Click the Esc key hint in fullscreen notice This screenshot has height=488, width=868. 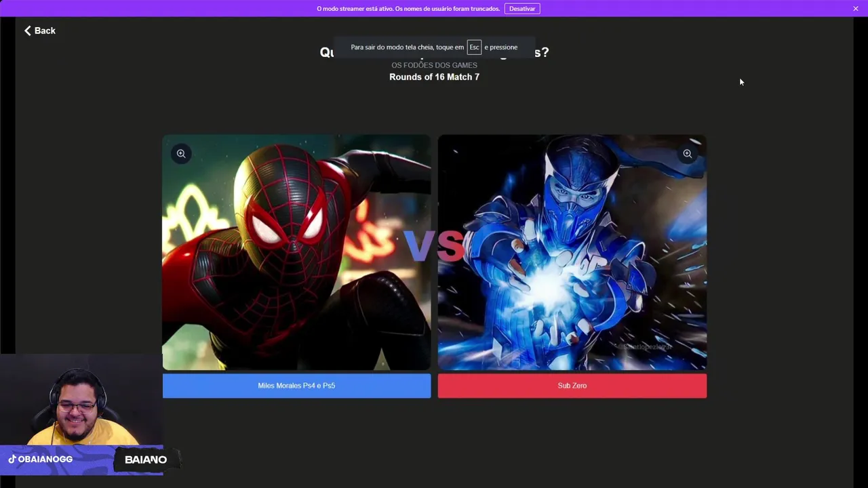coord(474,47)
